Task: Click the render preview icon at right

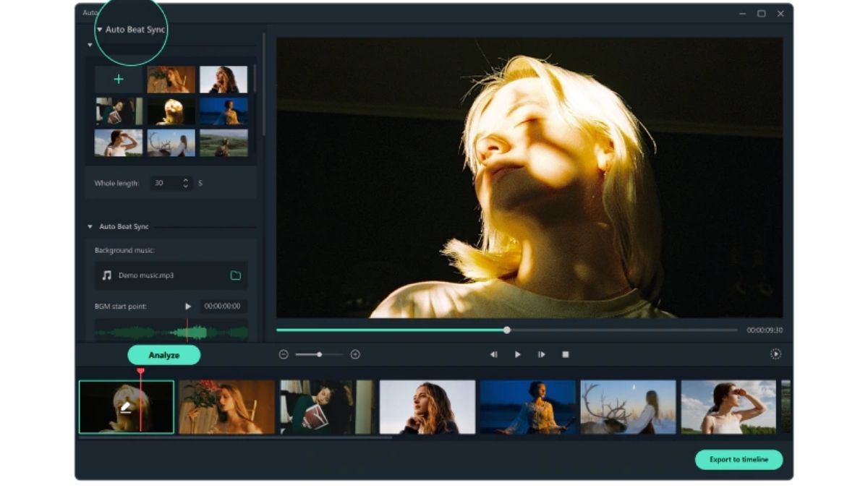Action: tap(775, 354)
